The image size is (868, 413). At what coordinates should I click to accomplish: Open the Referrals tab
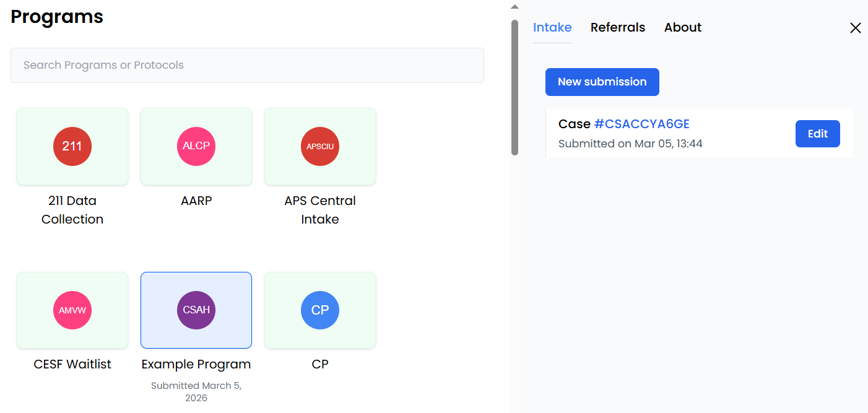tap(617, 28)
